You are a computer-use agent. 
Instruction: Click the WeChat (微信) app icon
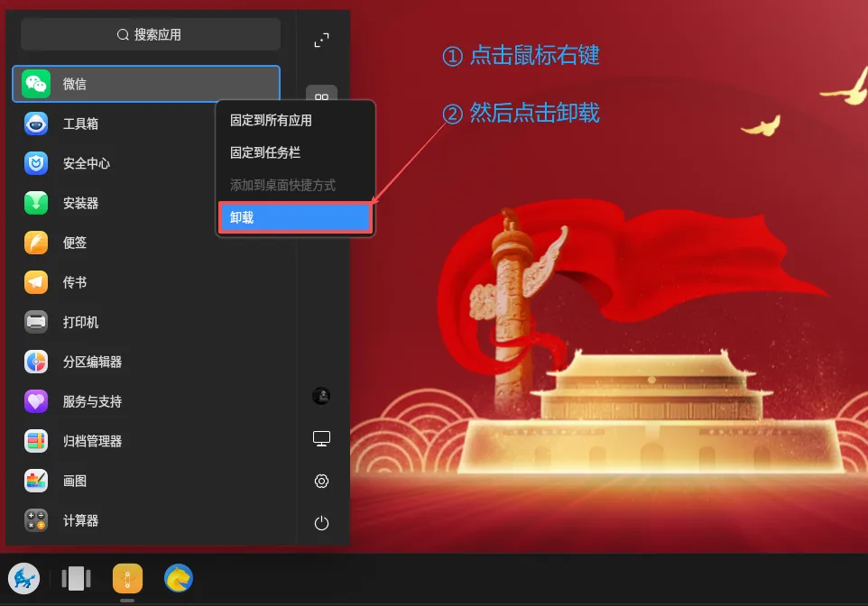click(x=36, y=84)
